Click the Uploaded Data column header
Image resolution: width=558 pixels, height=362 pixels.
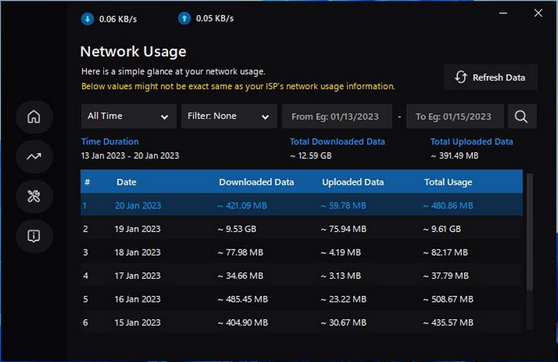click(353, 182)
